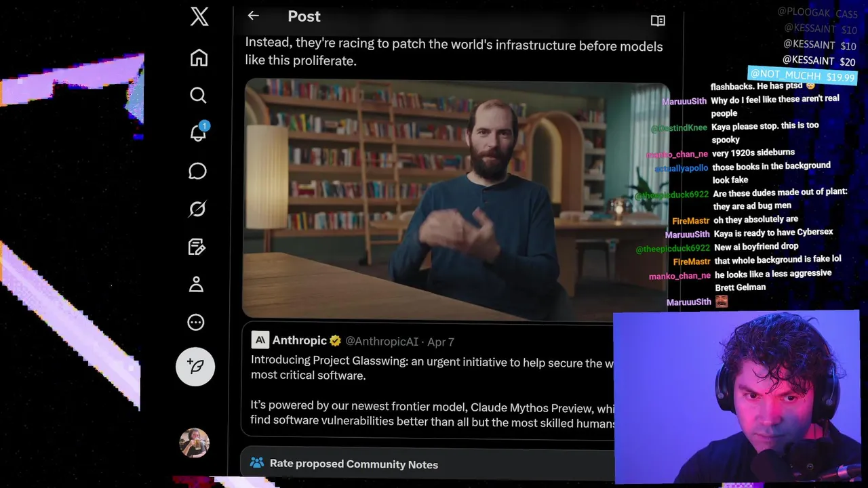The height and width of the screenshot is (488, 868).
Task: Open account avatar at sidebar bottom
Action: (x=194, y=443)
